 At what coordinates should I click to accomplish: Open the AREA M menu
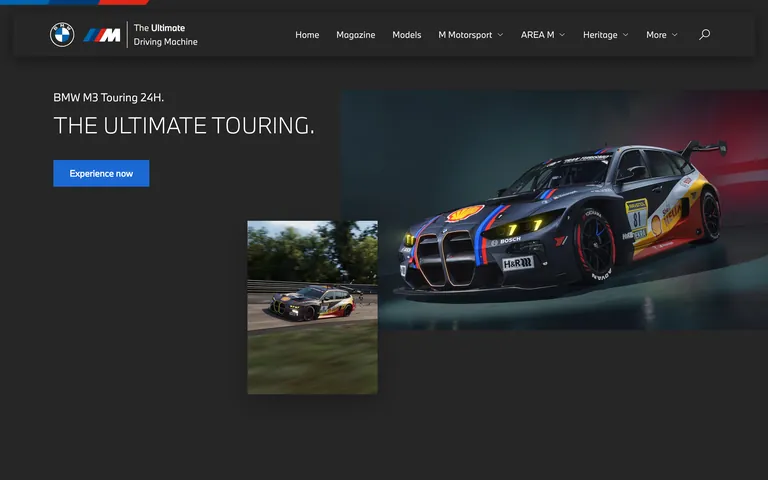(537, 35)
